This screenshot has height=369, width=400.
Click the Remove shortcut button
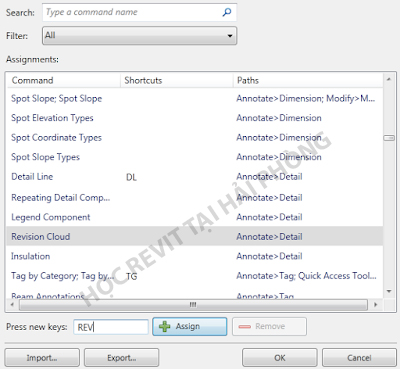coord(269,326)
